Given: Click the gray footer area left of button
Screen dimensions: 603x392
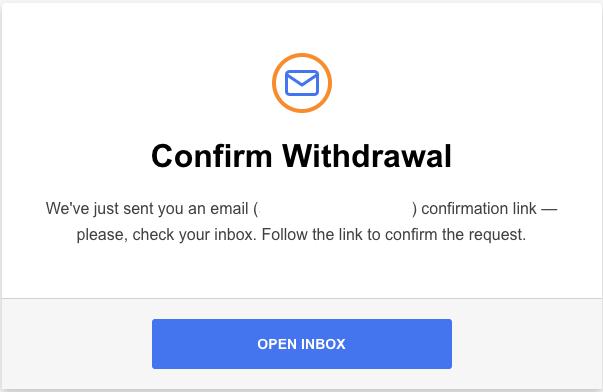Looking at the screenshot, I should pyautogui.click(x=77, y=344).
